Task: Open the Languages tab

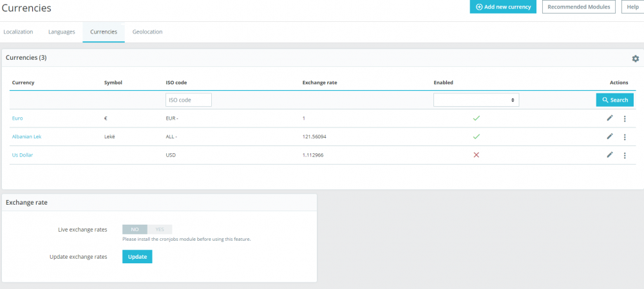Action: pos(62,32)
